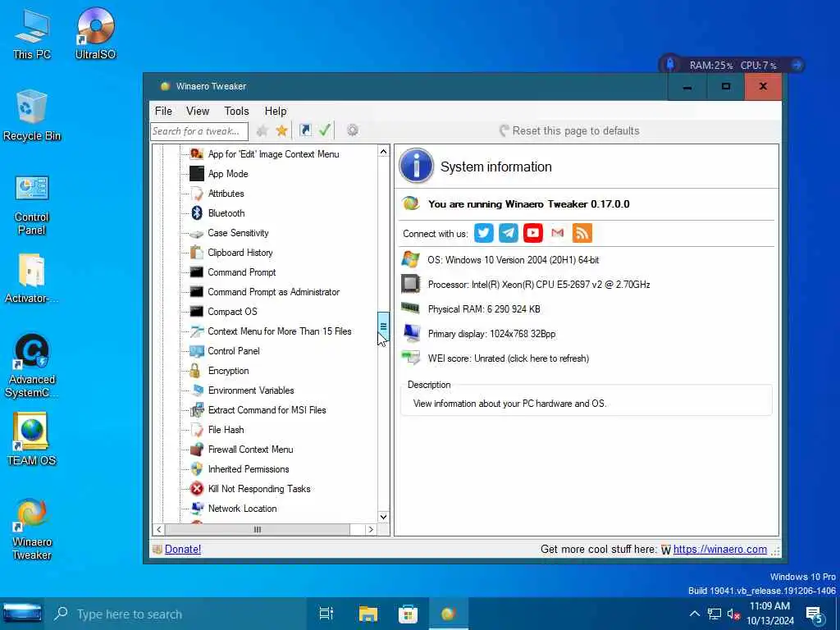
Task: Click the Network Location icon
Action: (x=197, y=508)
